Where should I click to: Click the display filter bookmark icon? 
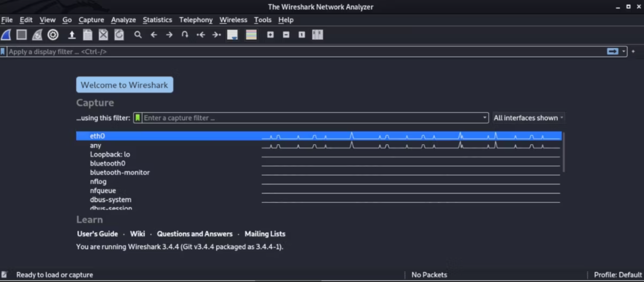(x=3, y=51)
